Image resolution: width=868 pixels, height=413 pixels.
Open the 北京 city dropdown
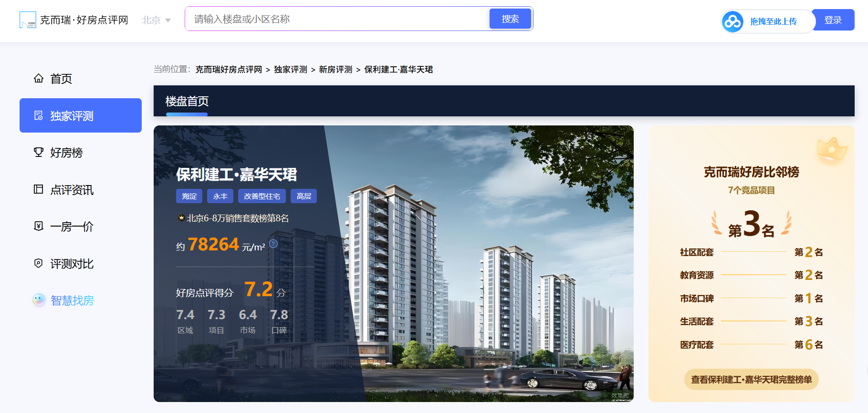click(x=156, y=20)
